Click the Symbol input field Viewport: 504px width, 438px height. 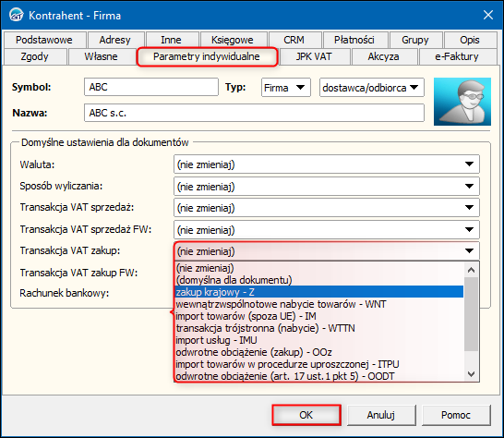[151, 87]
